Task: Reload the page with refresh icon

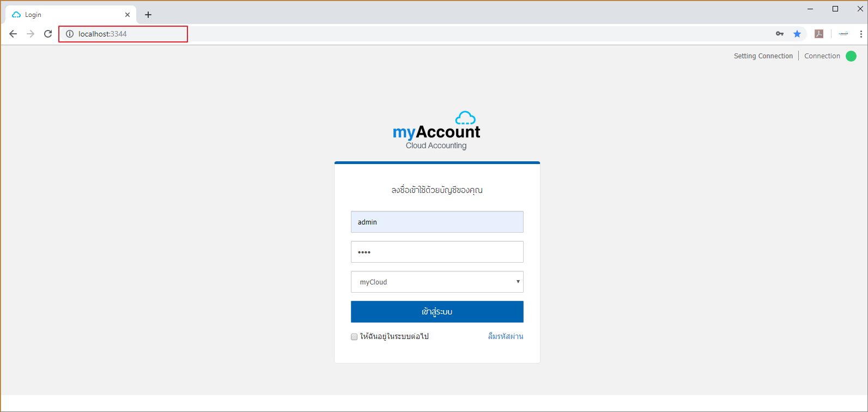Action: point(48,34)
